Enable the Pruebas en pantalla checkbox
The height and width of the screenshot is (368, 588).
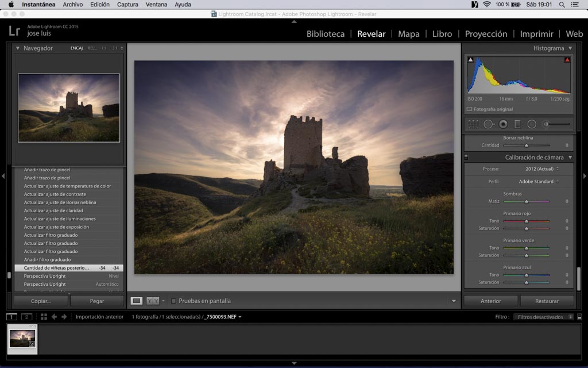[x=174, y=301]
